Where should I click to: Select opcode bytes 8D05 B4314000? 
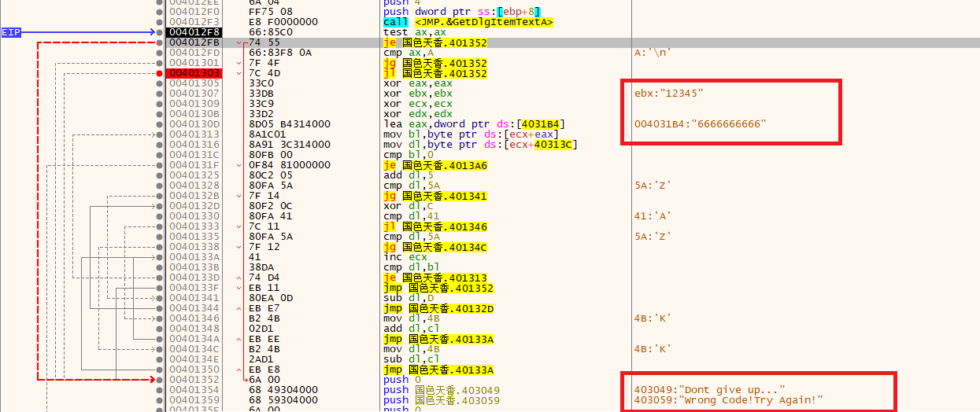[x=290, y=124]
